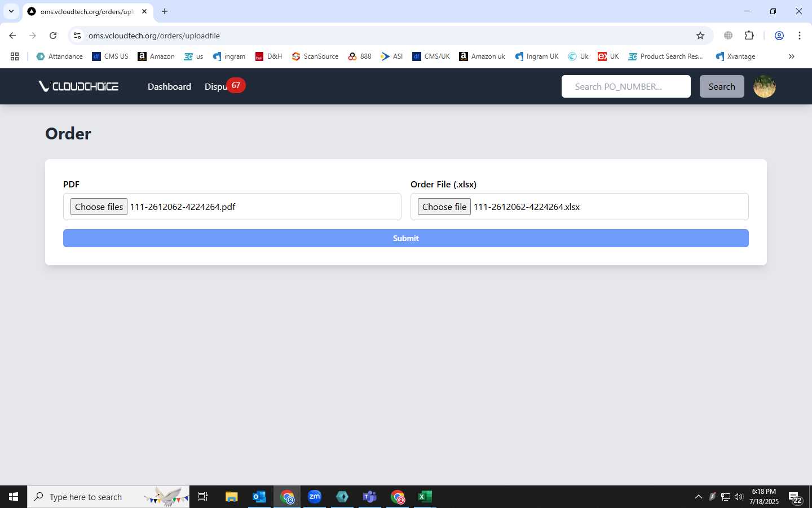Open the volume control in system tray

(739, 497)
